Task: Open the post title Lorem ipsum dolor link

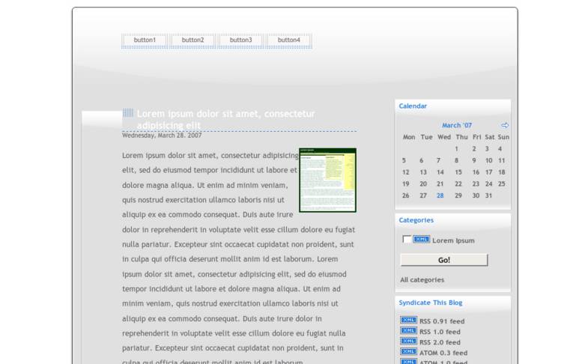Action: 225,114
